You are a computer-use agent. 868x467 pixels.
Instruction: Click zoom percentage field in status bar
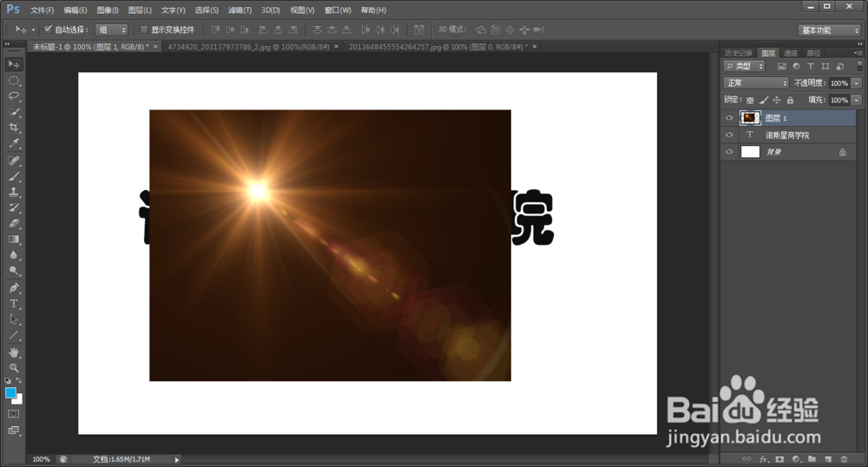click(x=41, y=459)
